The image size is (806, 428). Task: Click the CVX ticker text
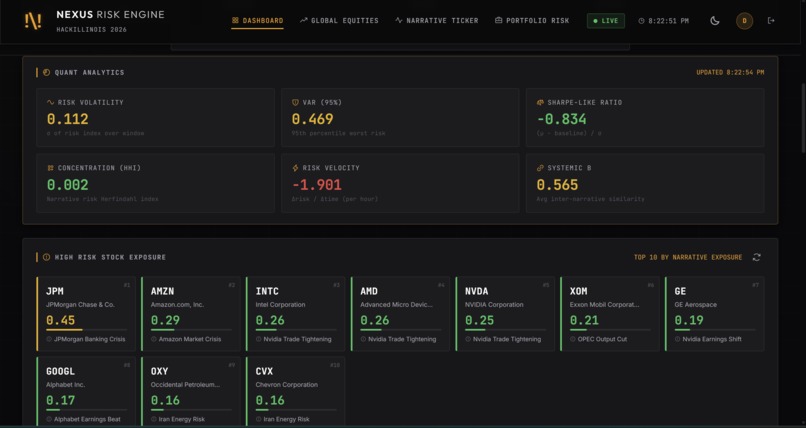click(264, 371)
